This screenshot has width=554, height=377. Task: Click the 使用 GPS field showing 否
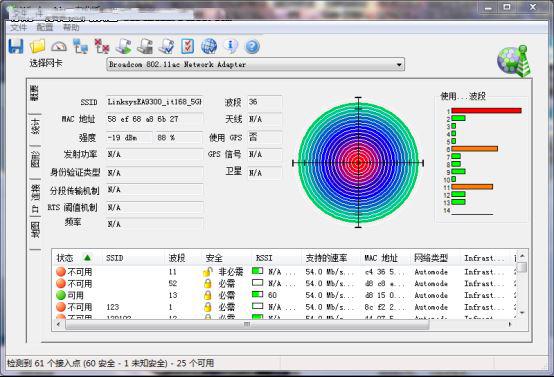click(x=264, y=137)
